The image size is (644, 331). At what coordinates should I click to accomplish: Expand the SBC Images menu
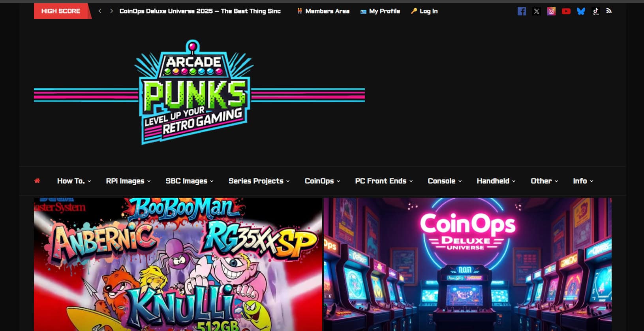190,181
